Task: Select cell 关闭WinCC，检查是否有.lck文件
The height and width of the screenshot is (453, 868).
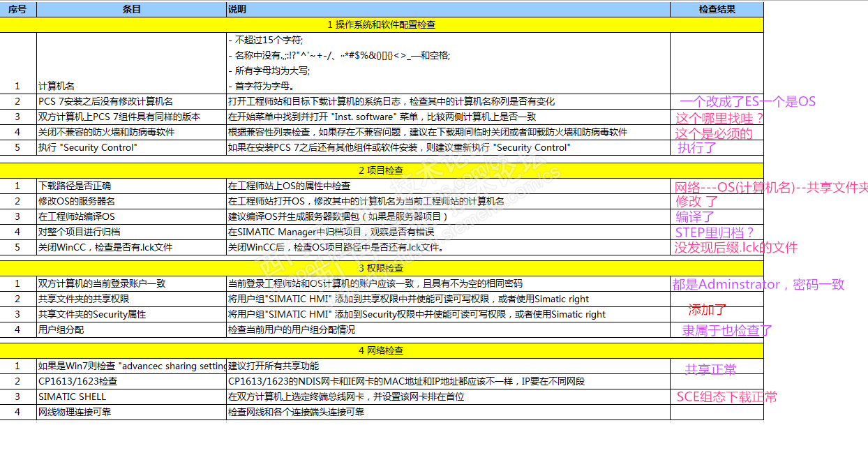Action: pos(131,247)
